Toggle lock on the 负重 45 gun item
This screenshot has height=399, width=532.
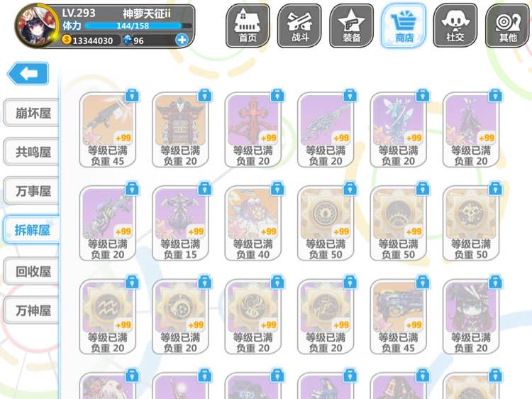click(x=132, y=96)
